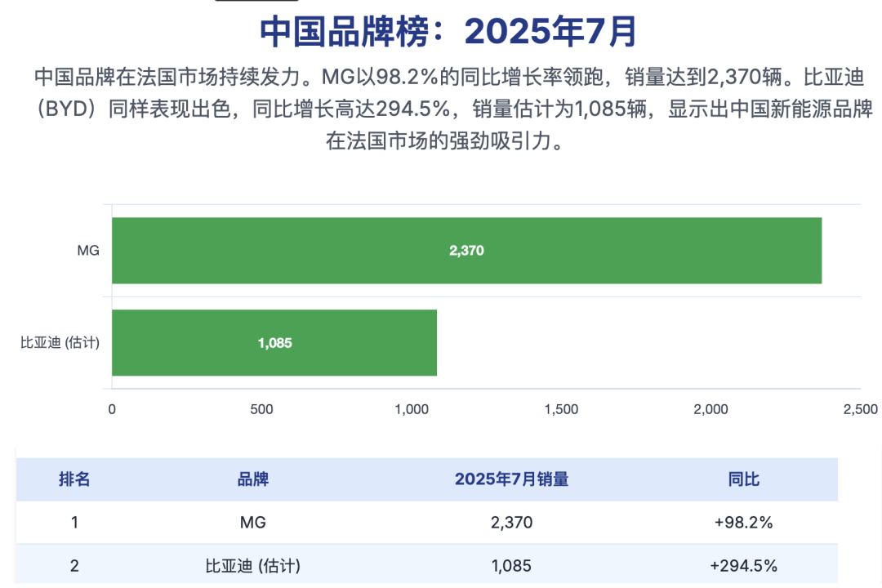Screen dimensions: 882x588
Task: Select the +294.5% growth cell
Action: click(x=743, y=565)
